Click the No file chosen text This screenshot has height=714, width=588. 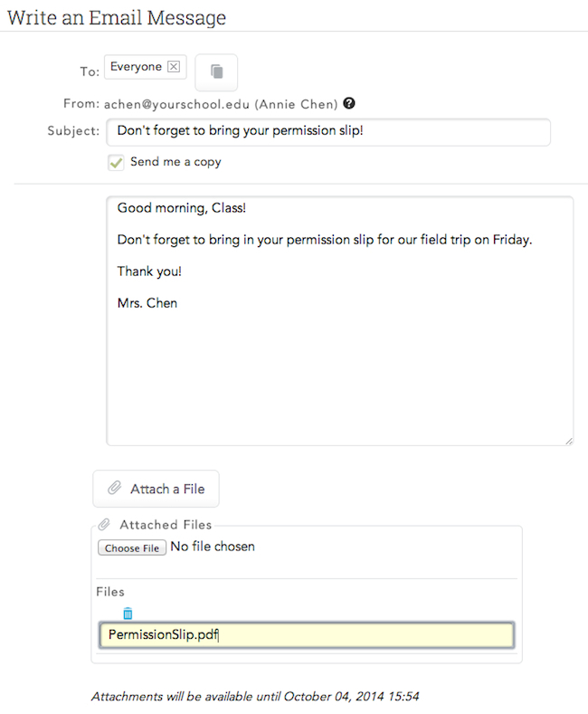click(x=213, y=547)
